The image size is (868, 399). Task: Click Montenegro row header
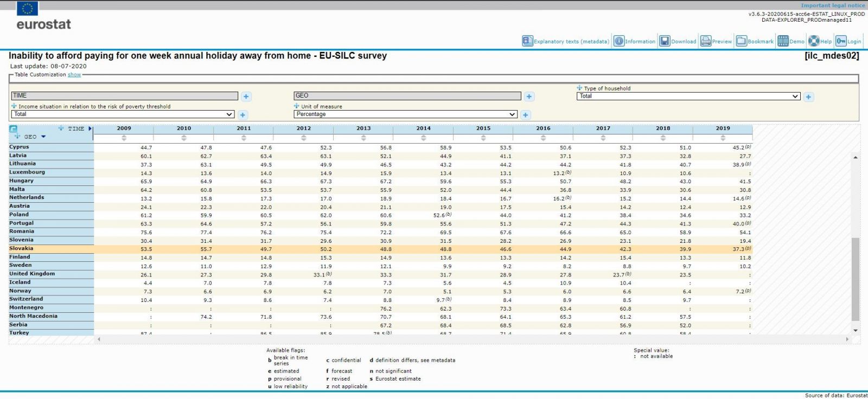click(x=52, y=307)
